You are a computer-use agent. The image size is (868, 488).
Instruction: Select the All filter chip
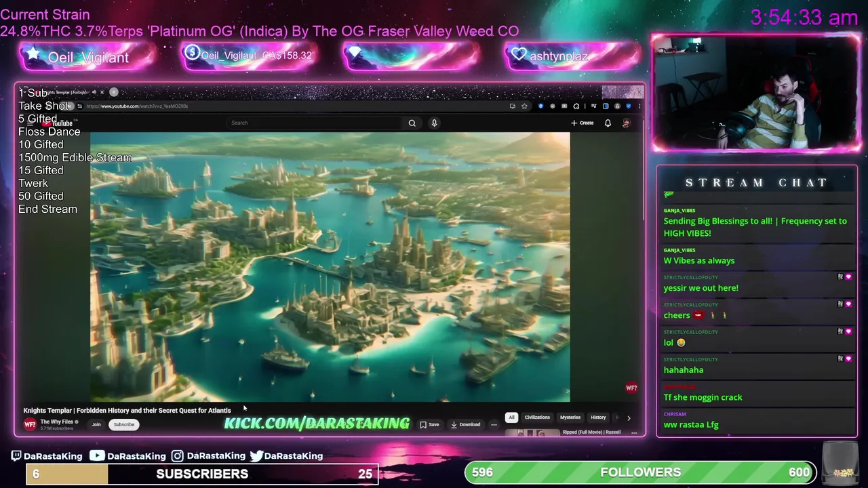click(x=511, y=418)
